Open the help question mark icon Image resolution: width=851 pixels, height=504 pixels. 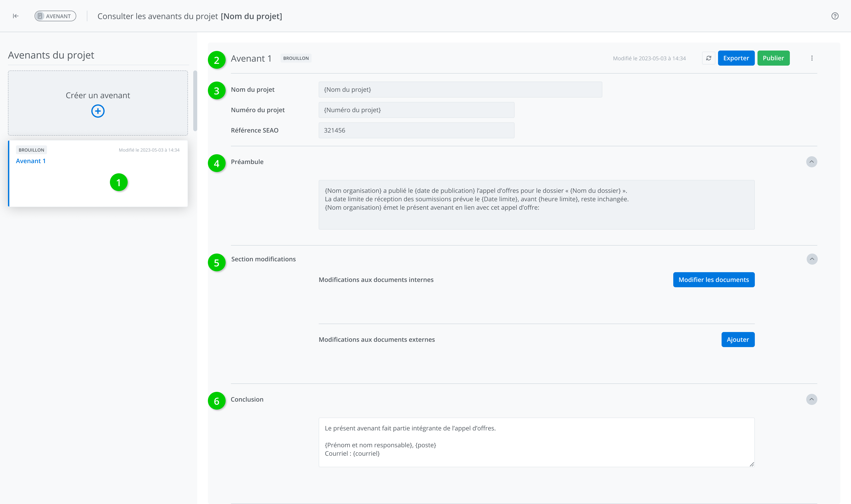835,16
